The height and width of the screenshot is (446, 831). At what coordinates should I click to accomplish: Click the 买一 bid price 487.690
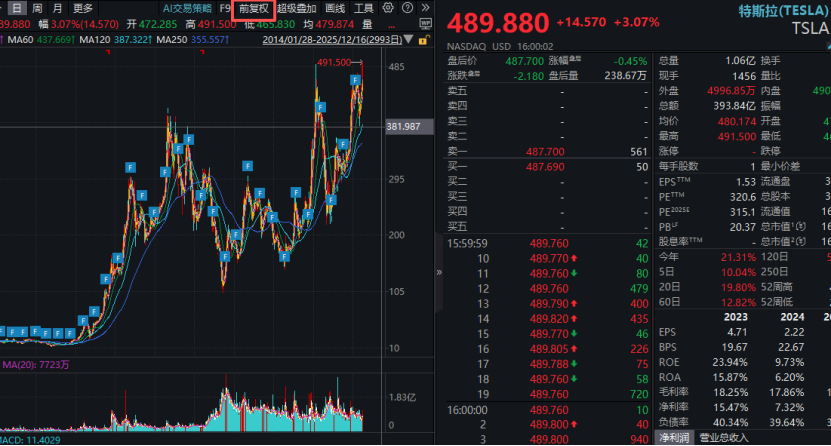pos(545,167)
